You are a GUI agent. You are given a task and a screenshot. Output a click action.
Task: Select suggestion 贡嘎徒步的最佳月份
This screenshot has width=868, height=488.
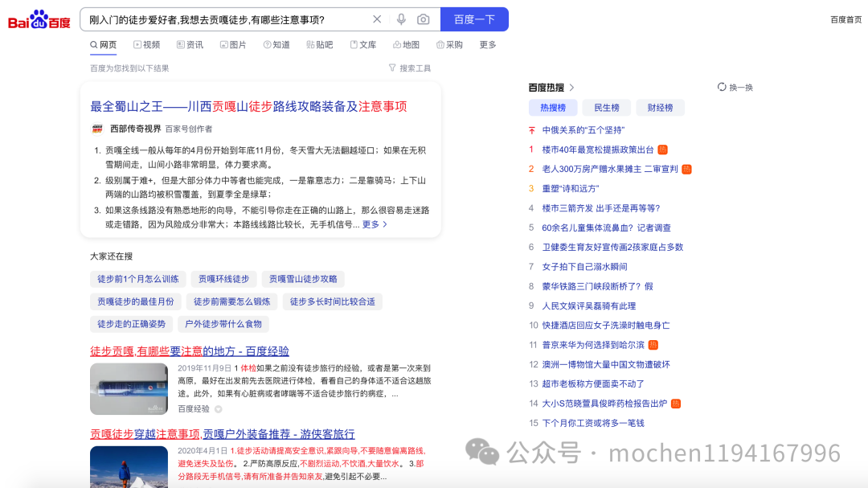(136, 301)
